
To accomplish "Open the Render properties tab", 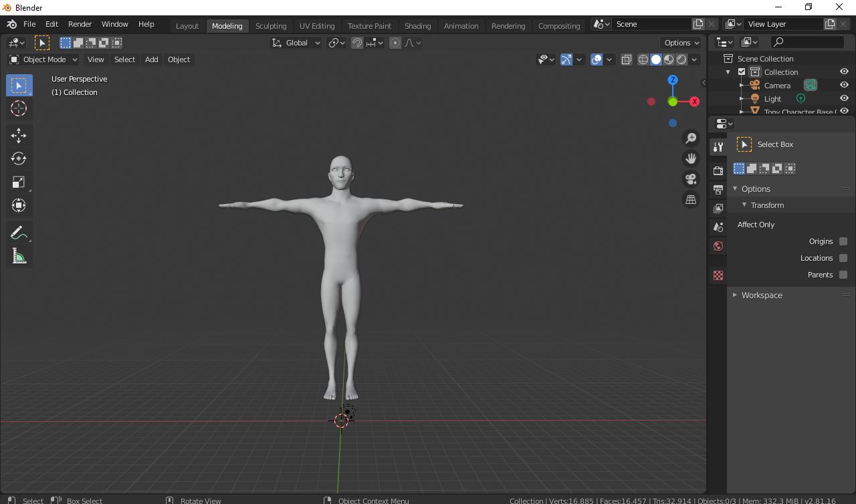I will [x=718, y=170].
